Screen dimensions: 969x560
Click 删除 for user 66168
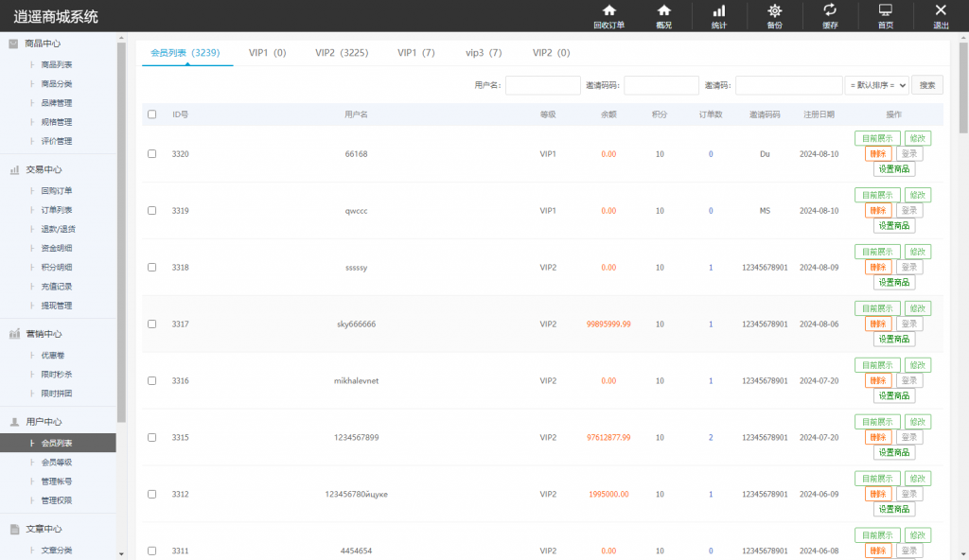click(877, 154)
